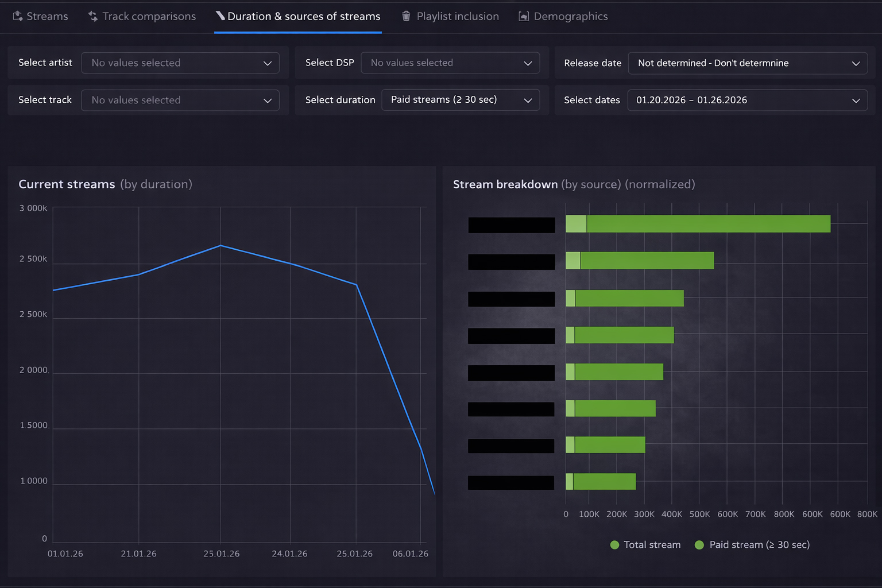Open the Release date dropdown
The width and height of the screenshot is (882, 588).
click(748, 63)
